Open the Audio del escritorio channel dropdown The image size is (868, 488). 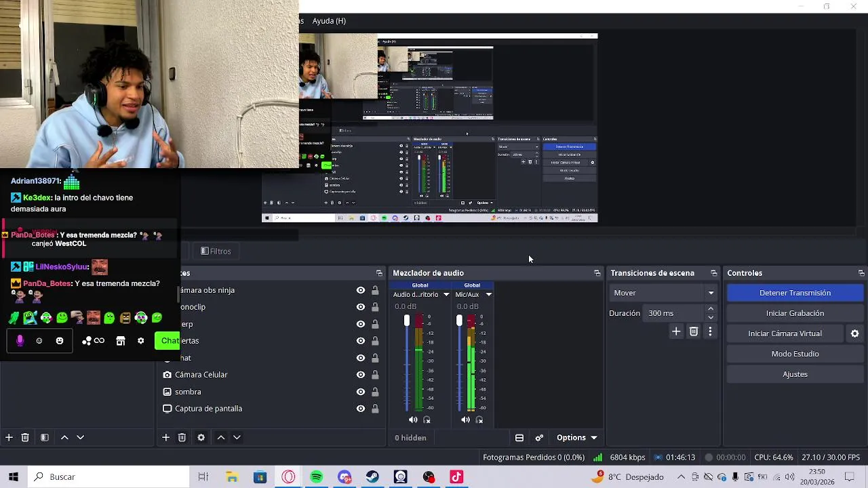click(x=446, y=295)
